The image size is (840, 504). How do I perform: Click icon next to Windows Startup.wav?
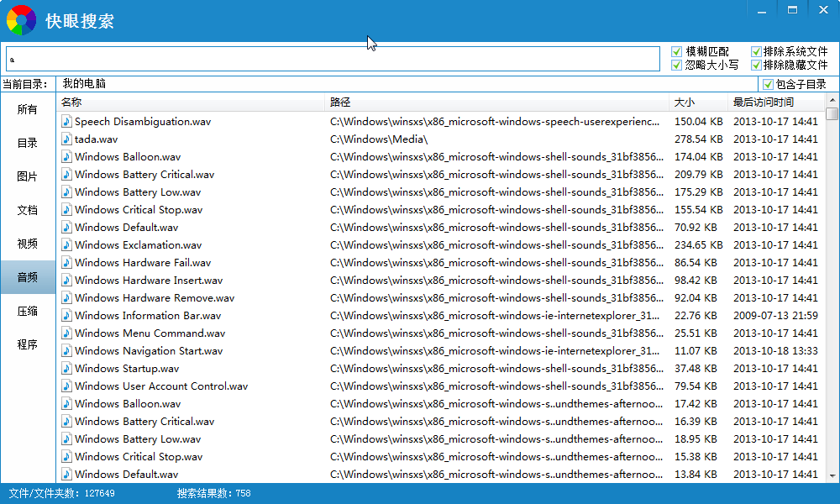(67, 369)
